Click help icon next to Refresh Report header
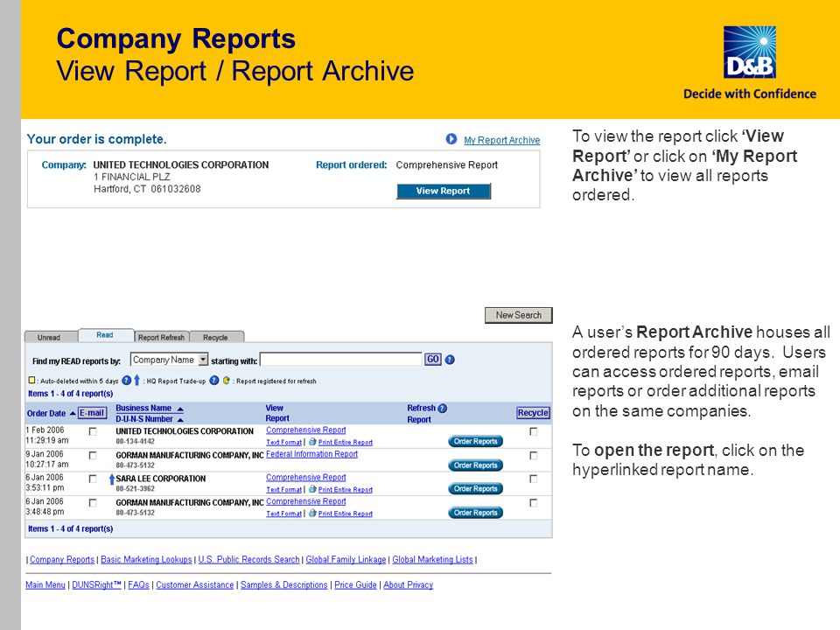Image resolution: width=840 pixels, height=630 pixels. (x=442, y=409)
